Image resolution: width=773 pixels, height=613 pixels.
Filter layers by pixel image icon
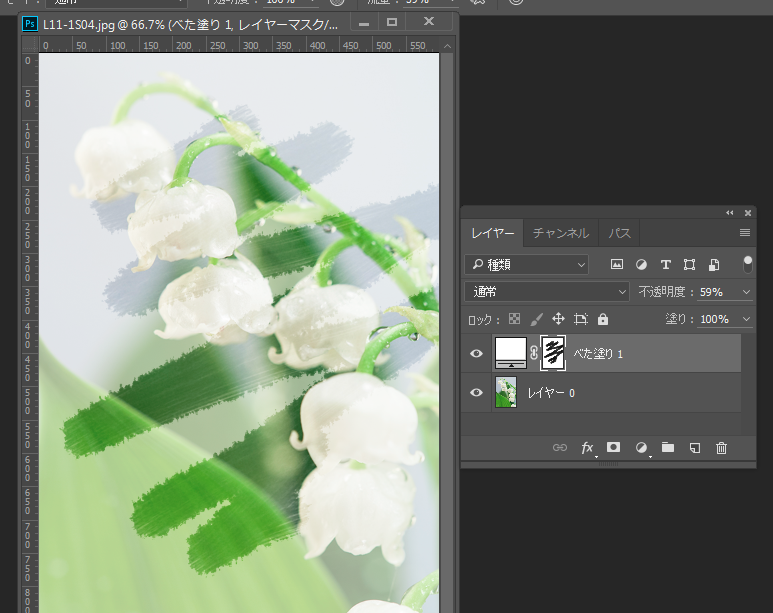617,264
